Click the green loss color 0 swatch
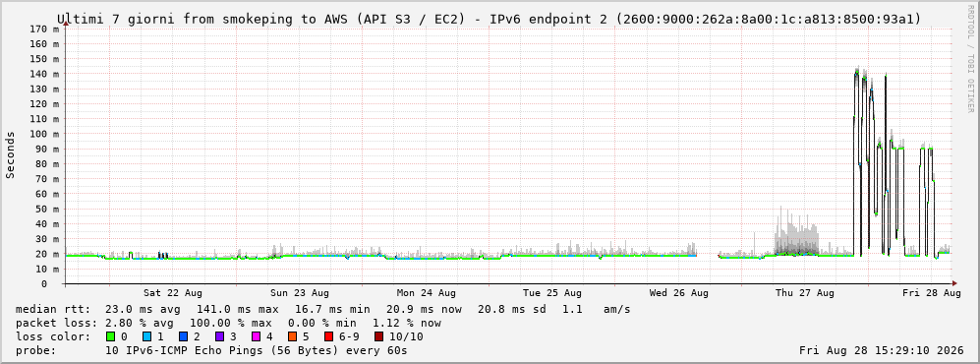The width and height of the screenshot is (980, 364). [111, 336]
